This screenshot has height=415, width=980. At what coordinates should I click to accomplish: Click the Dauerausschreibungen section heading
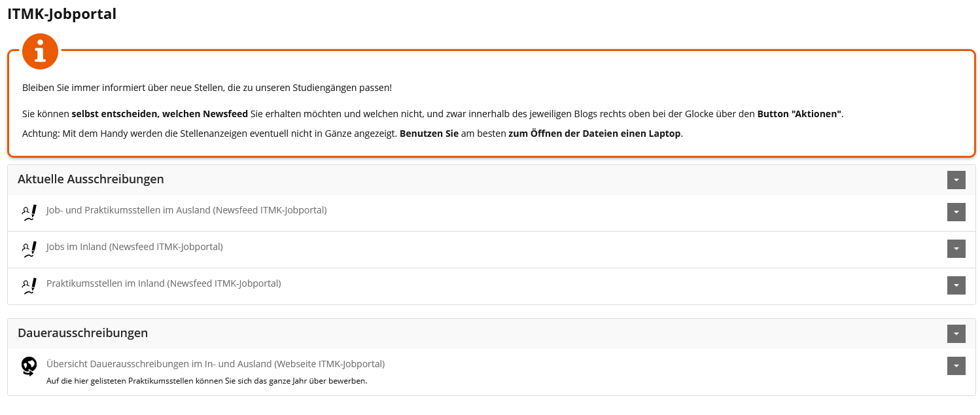click(83, 333)
